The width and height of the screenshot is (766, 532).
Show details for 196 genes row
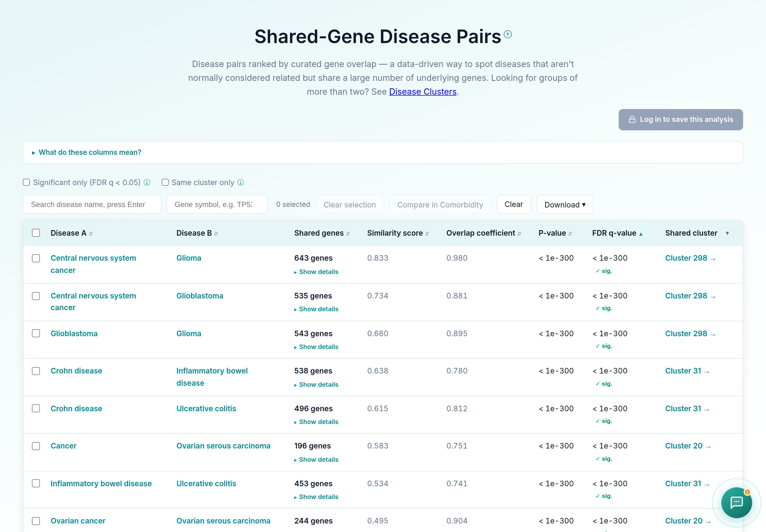coord(316,460)
